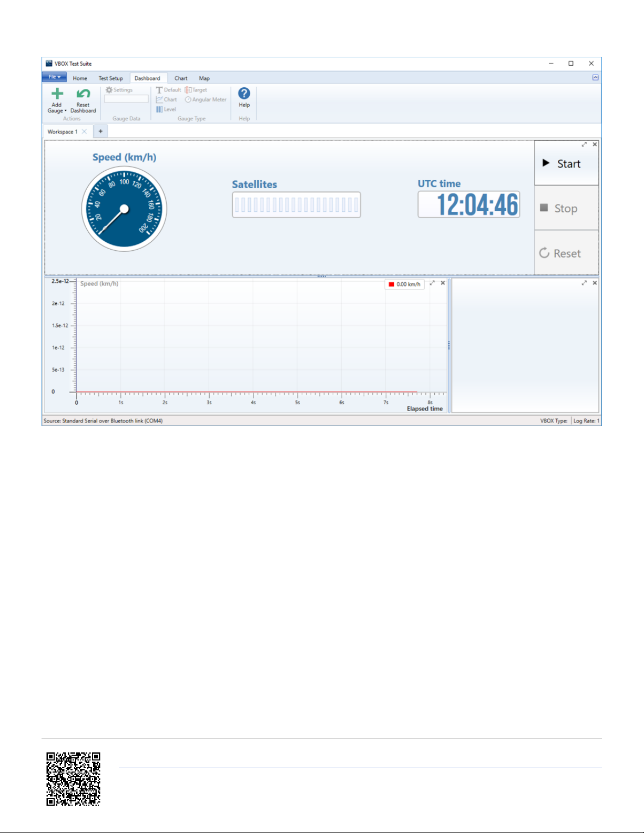644x833 pixels.
Task: Select the Level gauge type
Action: 166,109
